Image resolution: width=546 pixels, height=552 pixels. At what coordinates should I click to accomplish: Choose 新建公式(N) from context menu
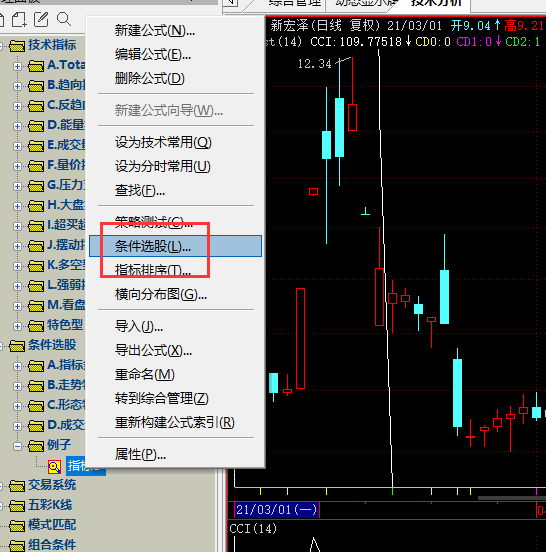(x=175, y=31)
